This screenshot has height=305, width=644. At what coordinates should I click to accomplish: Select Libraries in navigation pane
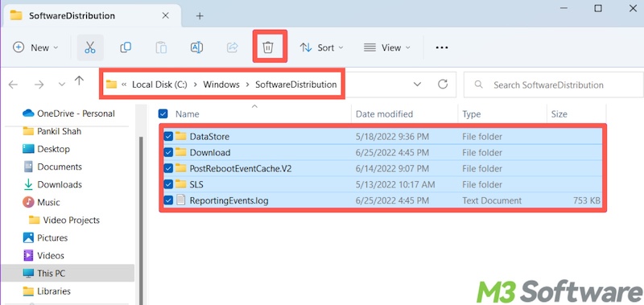47,291
